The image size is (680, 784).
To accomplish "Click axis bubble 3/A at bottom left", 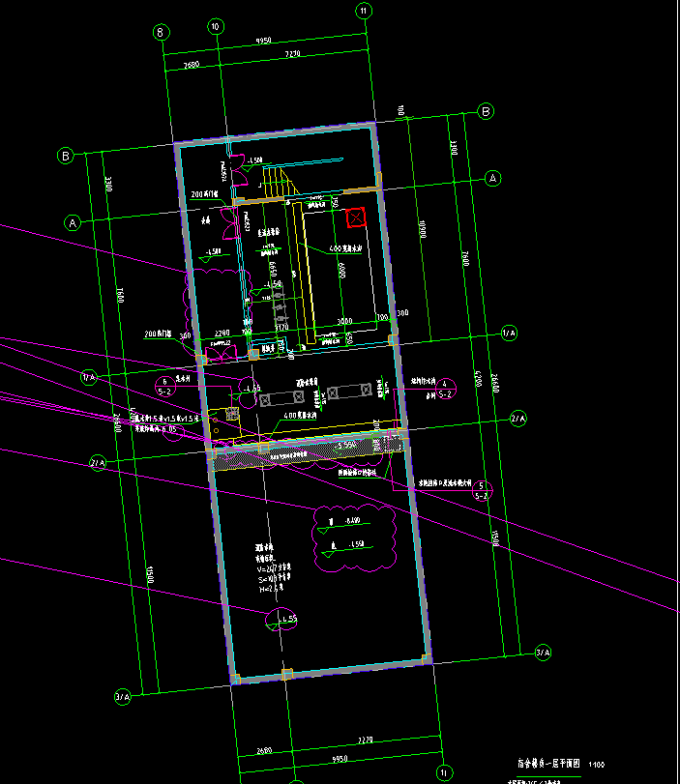I will pos(123,696).
